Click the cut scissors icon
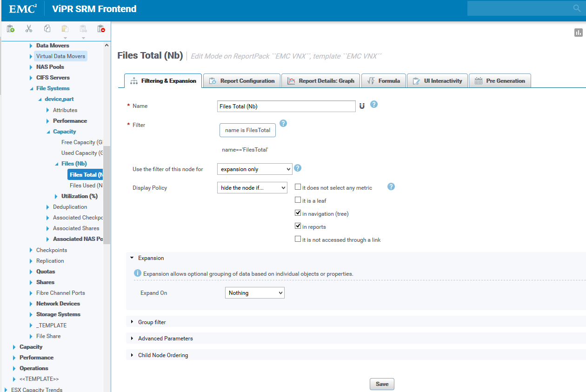Screen dimensions: 586x392 point(29,29)
